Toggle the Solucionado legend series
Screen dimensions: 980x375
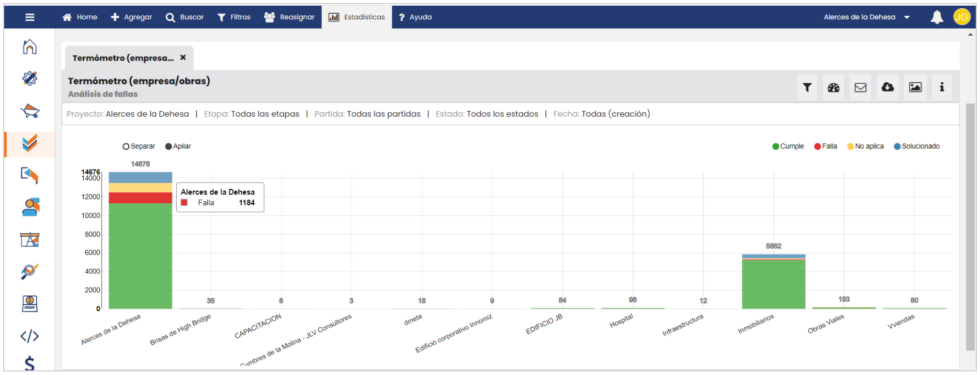click(917, 147)
